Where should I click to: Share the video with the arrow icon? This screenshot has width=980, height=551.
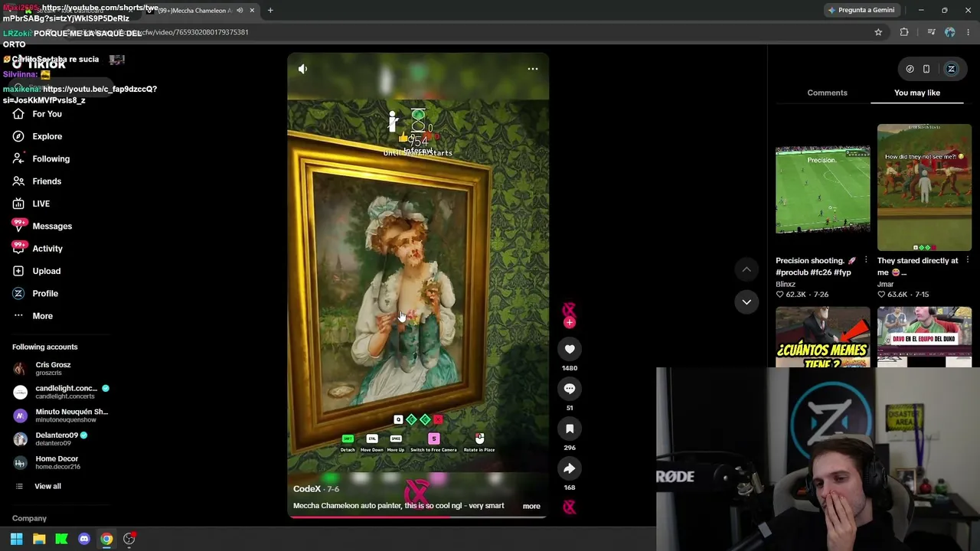[x=570, y=468]
